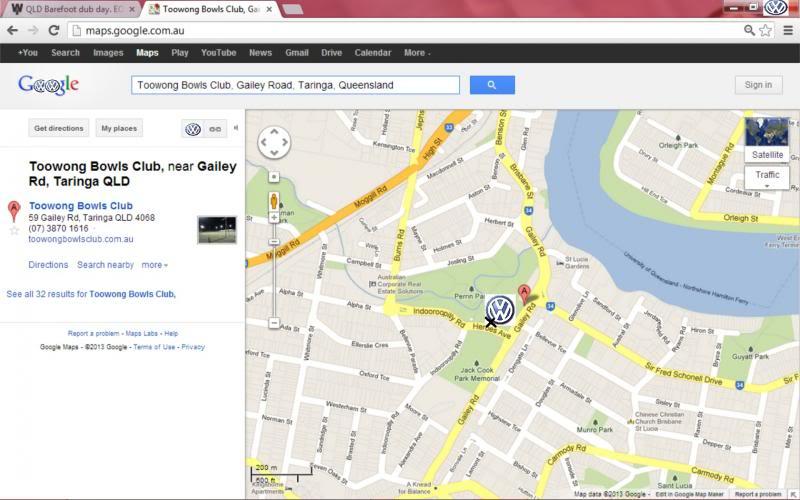Collapse the left panel with arrow

click(236, 128)
